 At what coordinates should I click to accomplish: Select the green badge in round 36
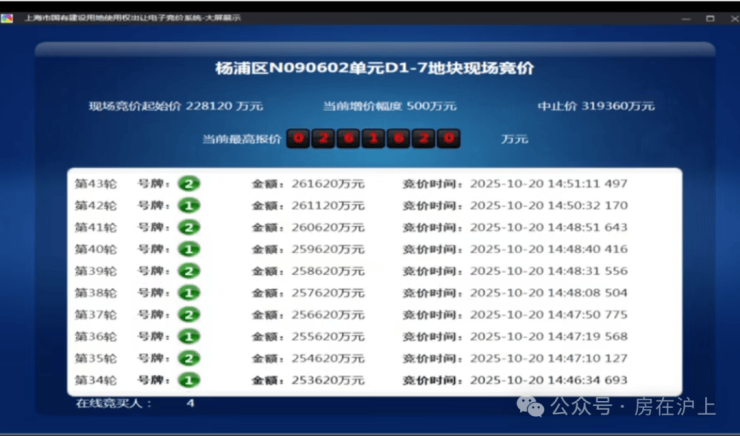click(189, 337)
